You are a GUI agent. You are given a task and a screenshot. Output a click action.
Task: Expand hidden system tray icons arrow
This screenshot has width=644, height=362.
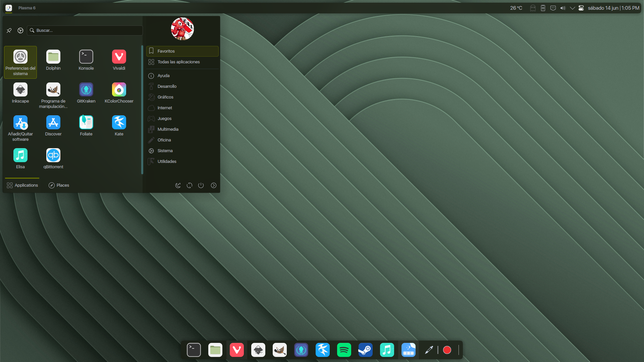coord(573,8)
